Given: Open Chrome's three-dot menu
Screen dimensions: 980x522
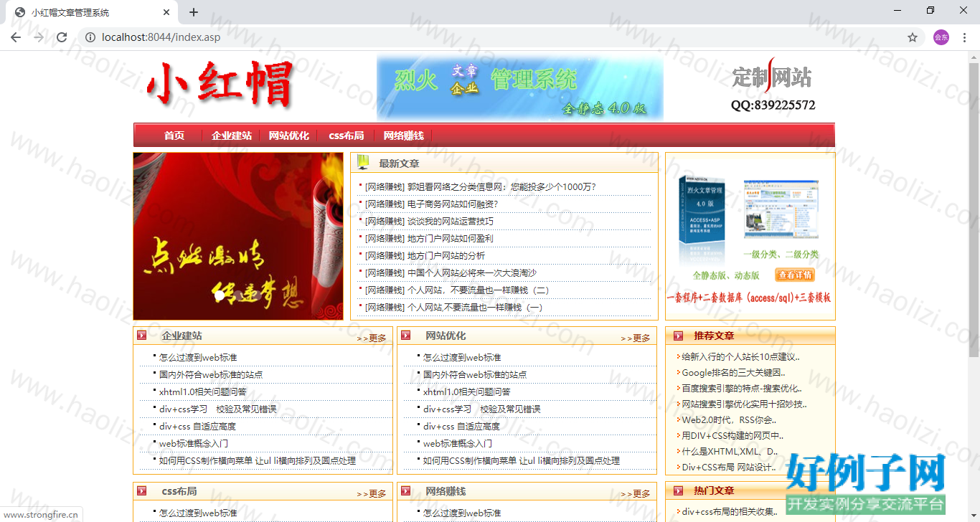Looking at the screenshot, I should tap(965, 37).
